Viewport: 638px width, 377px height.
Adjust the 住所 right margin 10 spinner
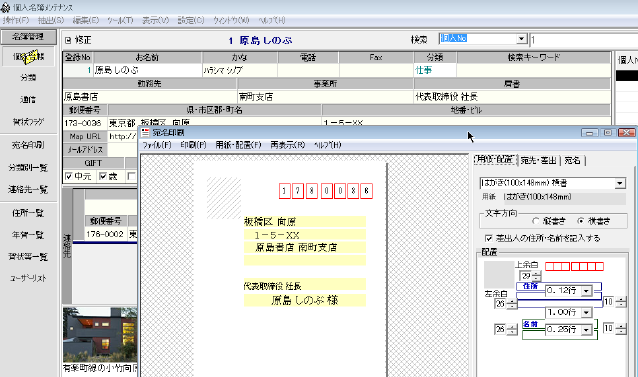pos(621,302)
